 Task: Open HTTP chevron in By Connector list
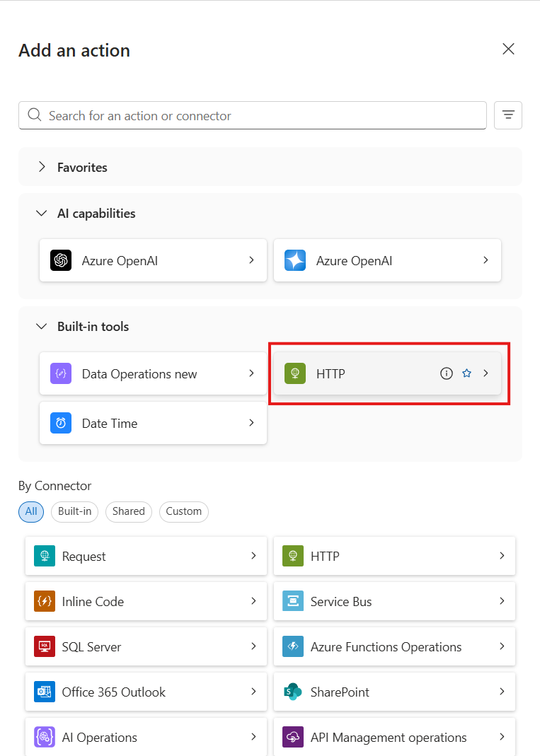502,556
